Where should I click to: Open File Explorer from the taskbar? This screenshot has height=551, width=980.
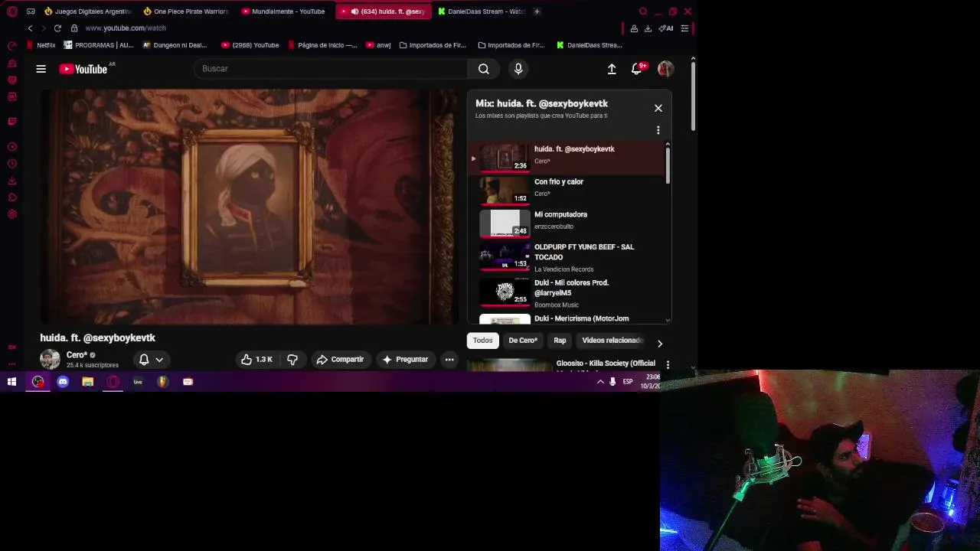click(88, 381)
